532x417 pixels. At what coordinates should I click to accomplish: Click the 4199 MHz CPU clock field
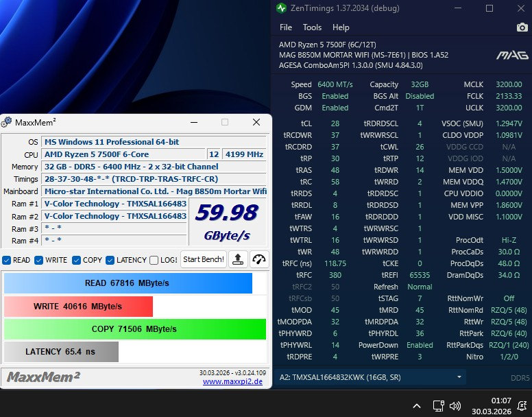(x=244, y=154)
